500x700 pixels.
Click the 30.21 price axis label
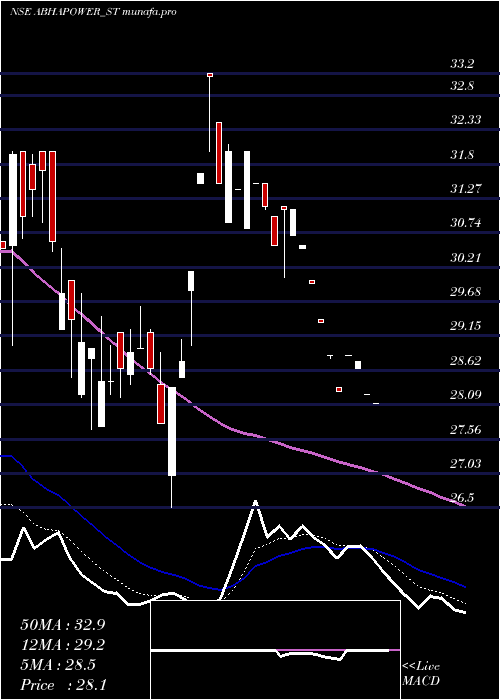[x=466, y=258]
